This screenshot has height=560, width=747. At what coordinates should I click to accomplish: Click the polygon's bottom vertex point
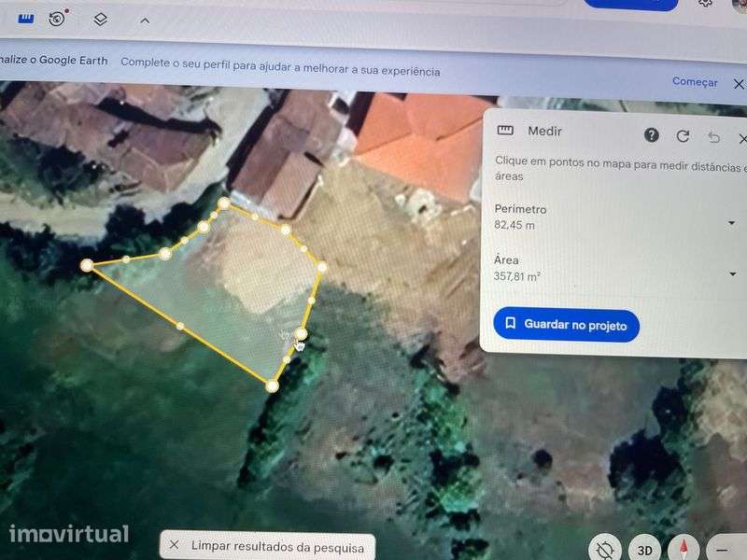(x=272, y=385)
